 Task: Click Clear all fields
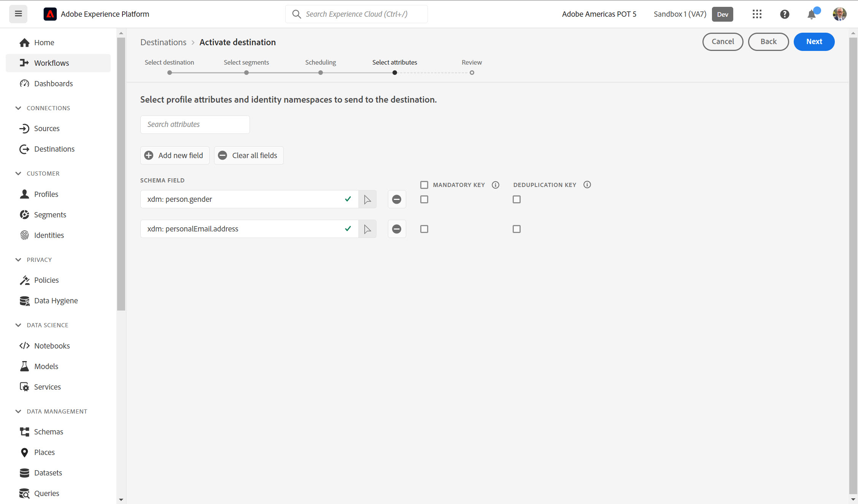click(x=249, y=155)
